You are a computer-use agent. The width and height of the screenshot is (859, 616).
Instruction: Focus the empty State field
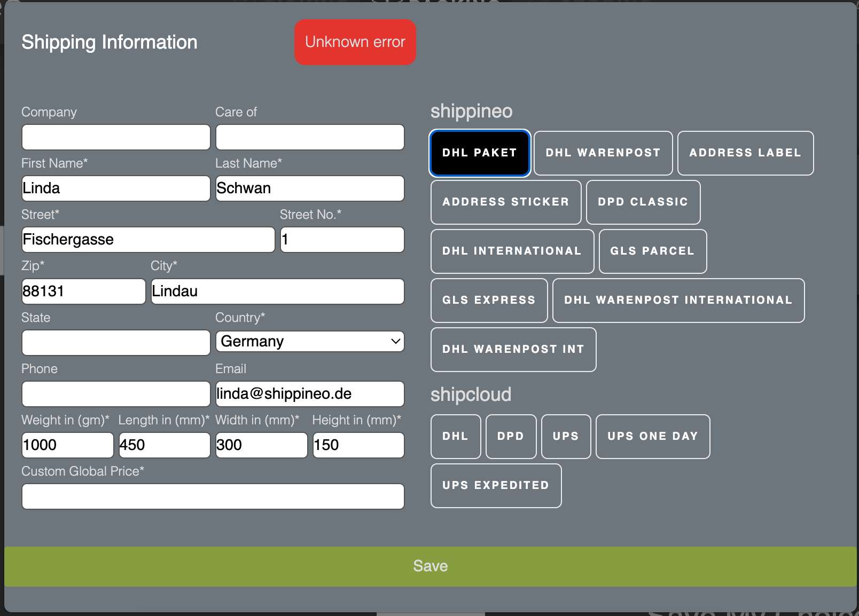click(x=116, y=343)
